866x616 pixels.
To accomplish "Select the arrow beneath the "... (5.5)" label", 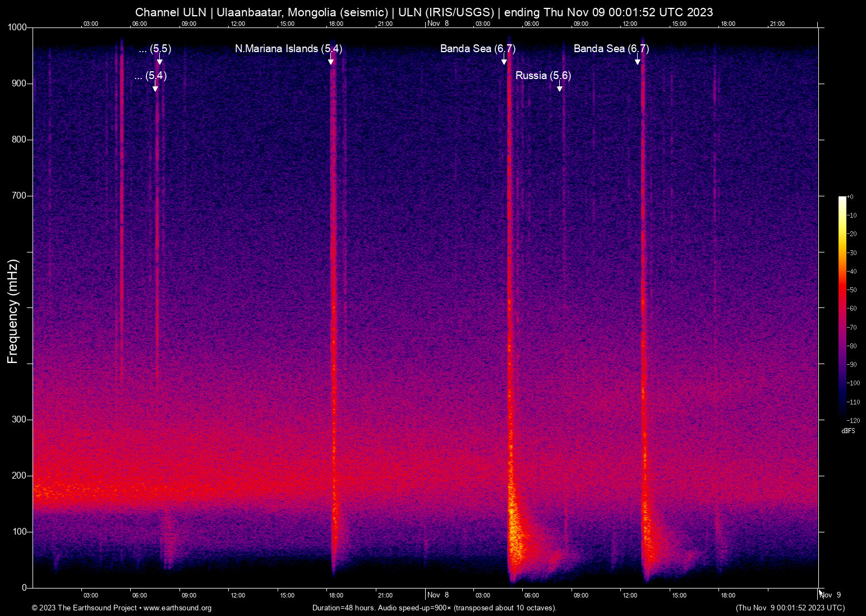I will [160, 59].
